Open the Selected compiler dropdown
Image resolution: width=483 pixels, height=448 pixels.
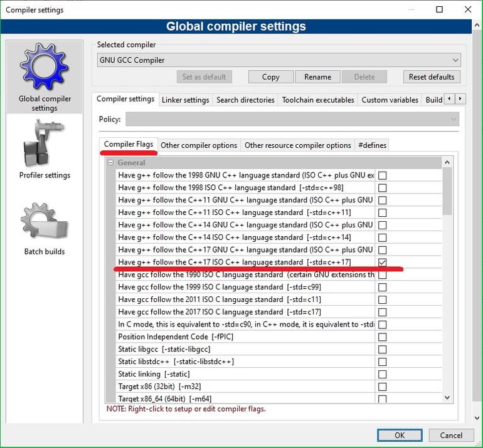click(279, 60)
